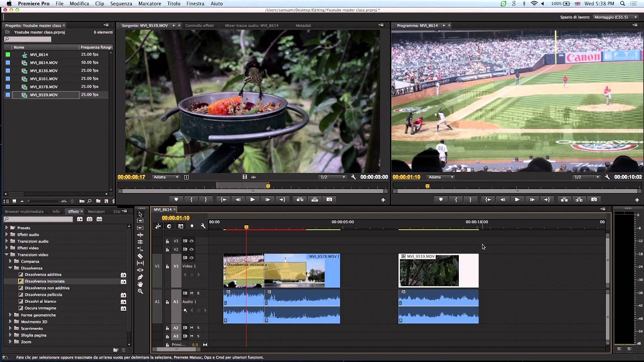The image size is (644, 362).
Task: Play the Source monitor clip
Action: (x=253, y=200)
